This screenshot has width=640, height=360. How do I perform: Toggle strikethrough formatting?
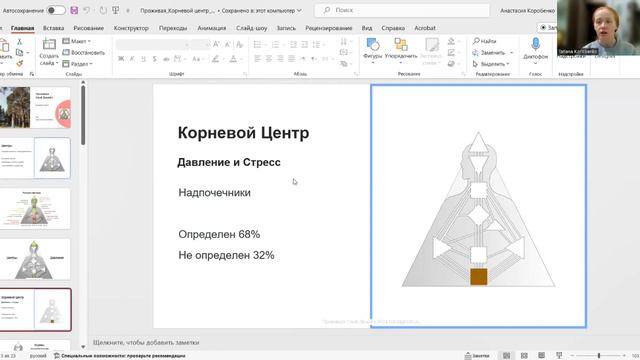pyautogui.click(x=166, y=59)
